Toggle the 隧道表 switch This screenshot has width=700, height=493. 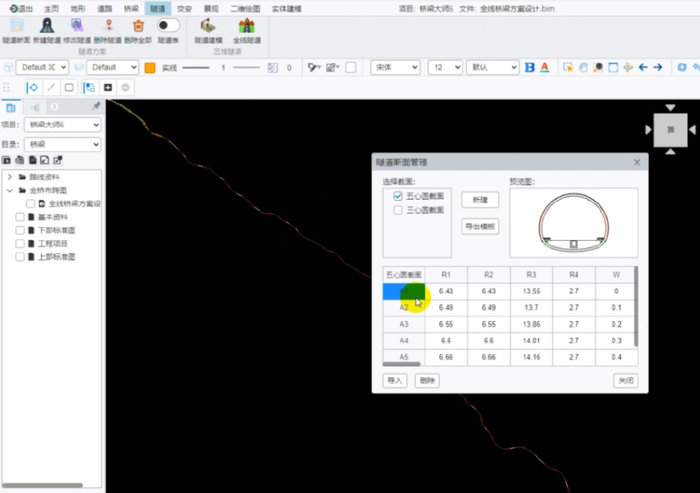point(168,25)
